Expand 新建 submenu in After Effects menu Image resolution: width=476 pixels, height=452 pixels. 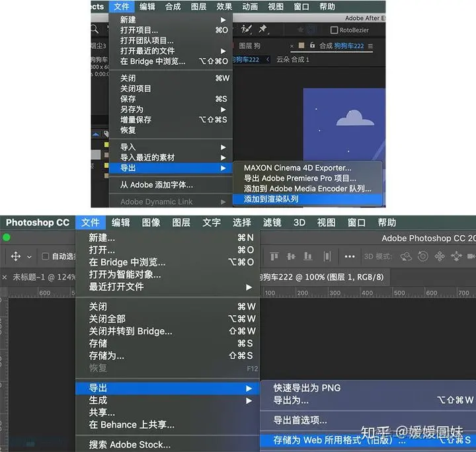click(223, 20)
